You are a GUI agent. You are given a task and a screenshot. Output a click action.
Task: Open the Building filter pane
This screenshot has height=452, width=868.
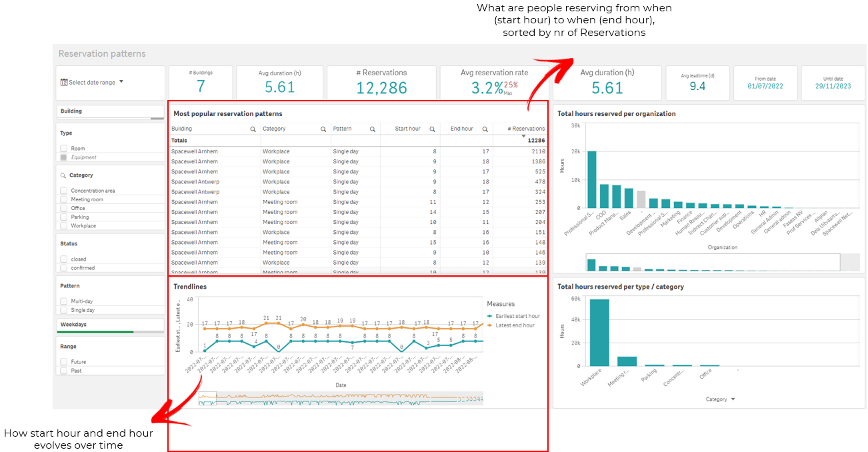110,111
